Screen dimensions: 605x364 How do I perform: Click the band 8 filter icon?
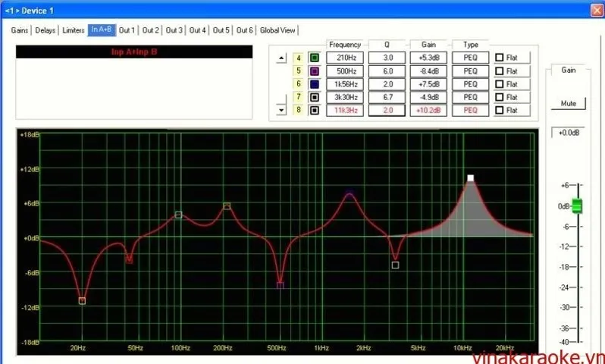[x=314, y=110]
